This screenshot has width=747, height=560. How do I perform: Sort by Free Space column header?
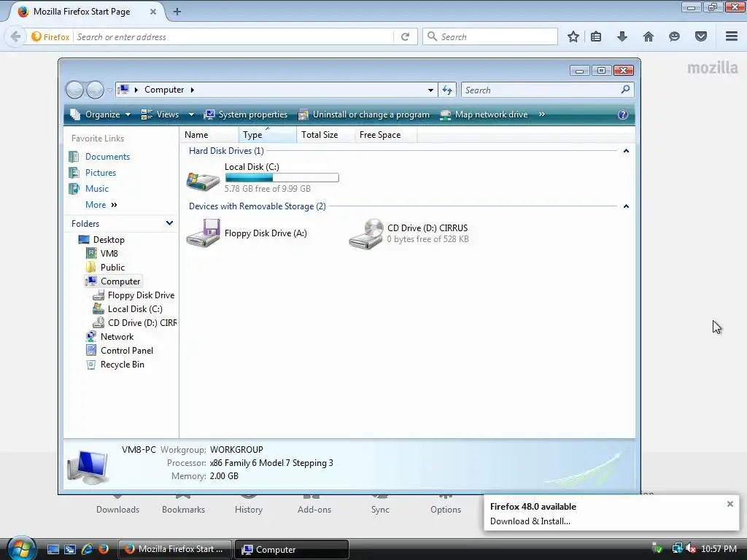point(386,135)
